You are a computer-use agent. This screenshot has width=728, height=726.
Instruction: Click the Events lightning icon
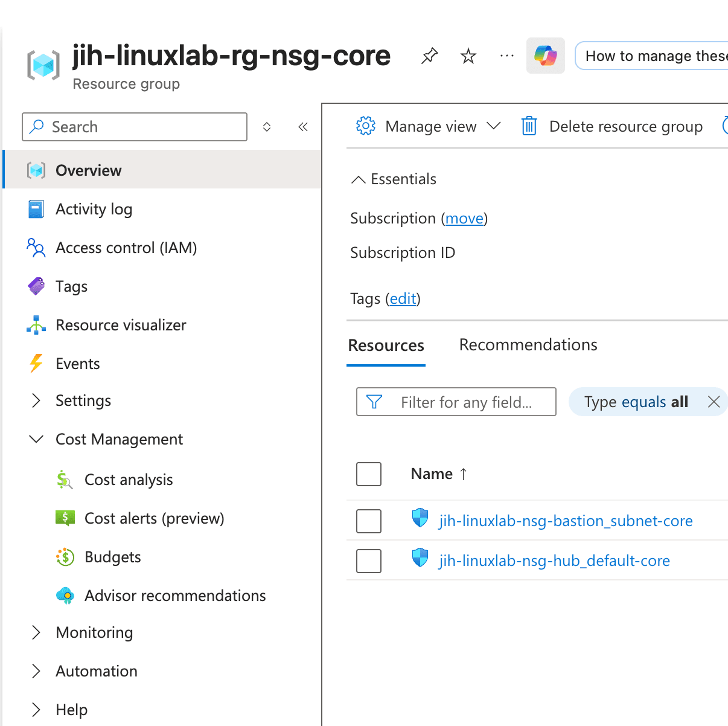36,363
